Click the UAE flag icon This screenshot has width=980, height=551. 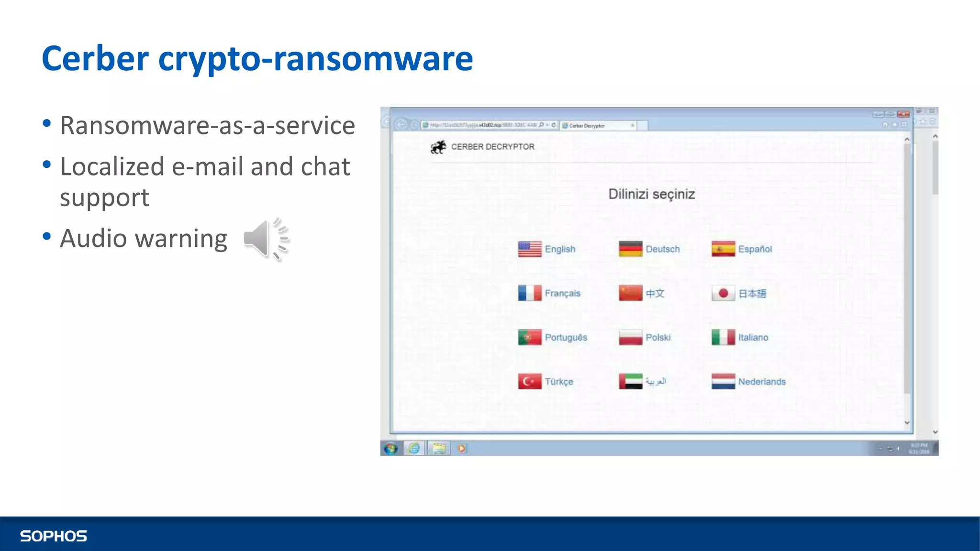[630, 382]
